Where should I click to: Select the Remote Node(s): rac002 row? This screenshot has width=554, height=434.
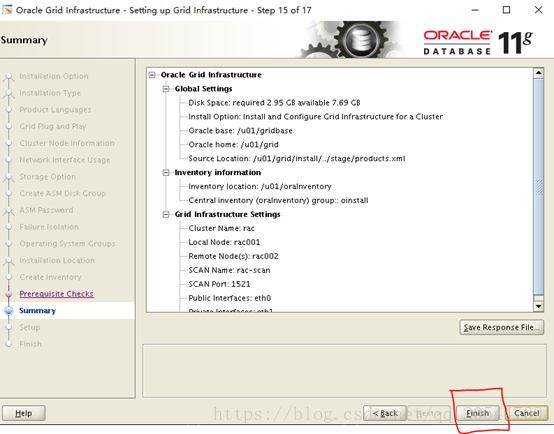[233, 256]
